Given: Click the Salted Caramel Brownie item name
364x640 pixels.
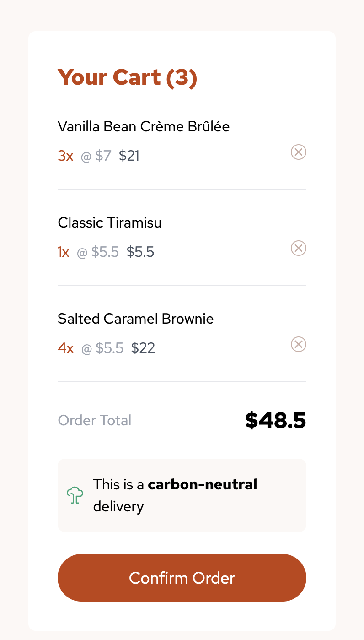Looking at the screenshot, I should point(135,319).
